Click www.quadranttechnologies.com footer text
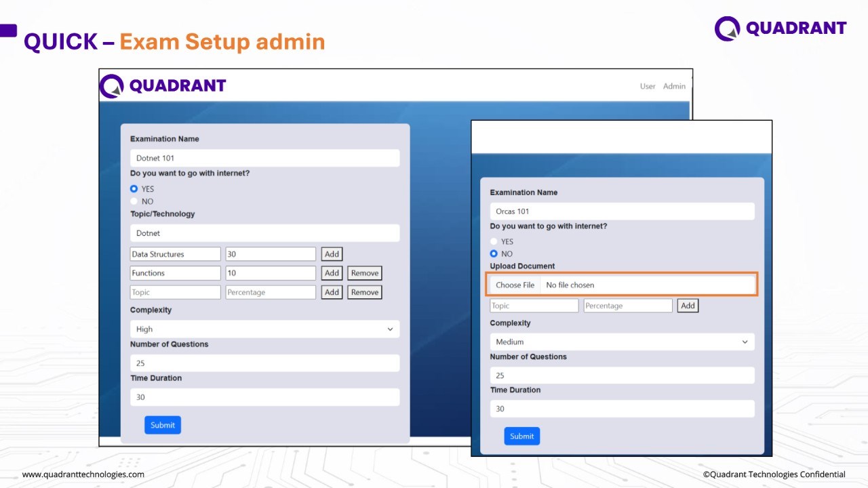 pos(83,474)
